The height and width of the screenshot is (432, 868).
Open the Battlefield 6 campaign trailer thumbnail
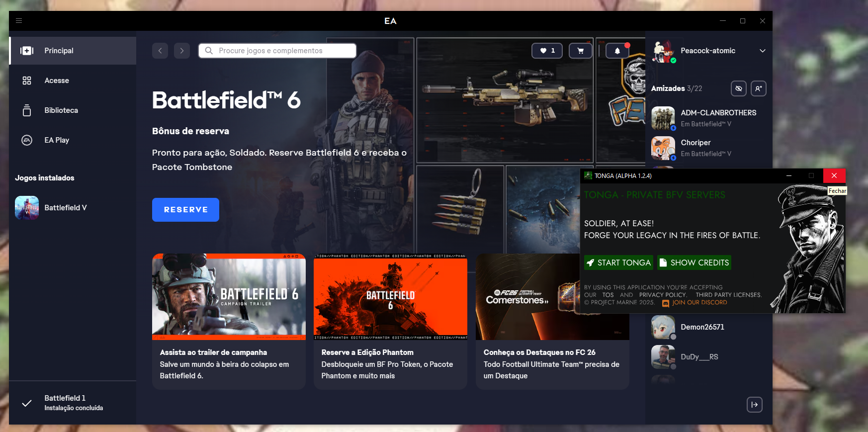pyautogui.click(x=229, y=297)
